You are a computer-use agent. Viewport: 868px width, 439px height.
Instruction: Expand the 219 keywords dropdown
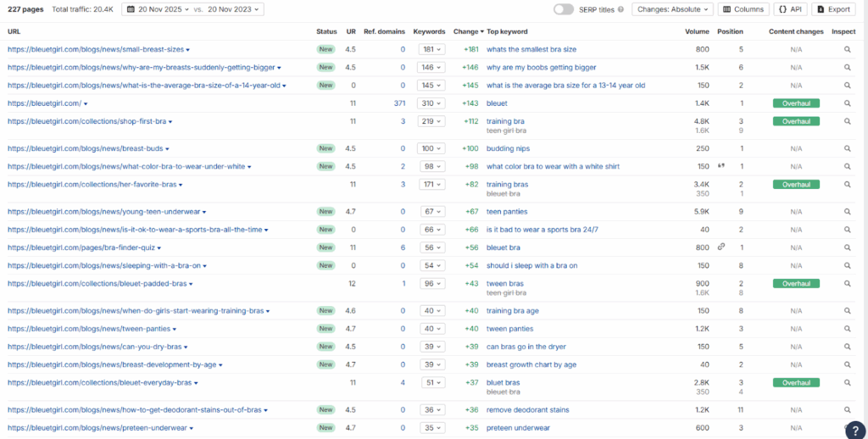(x=431, y=121)
